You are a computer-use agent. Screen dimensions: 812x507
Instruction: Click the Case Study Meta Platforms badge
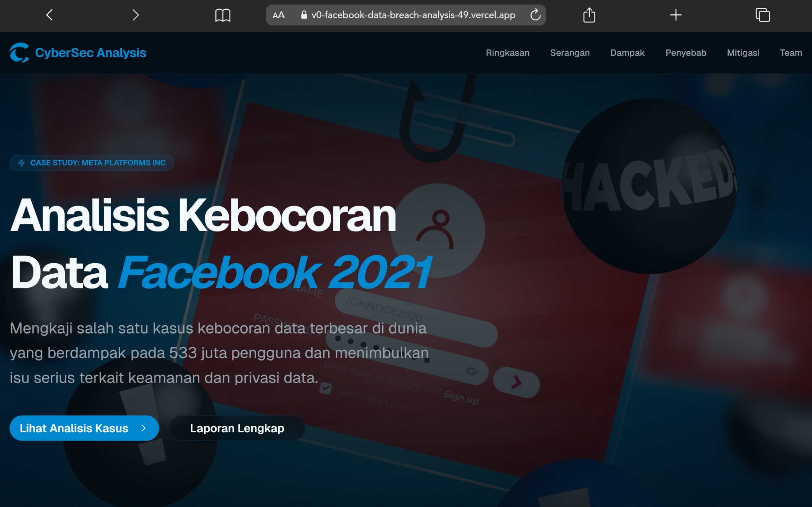pyautogui.click(x=91, y=163)
